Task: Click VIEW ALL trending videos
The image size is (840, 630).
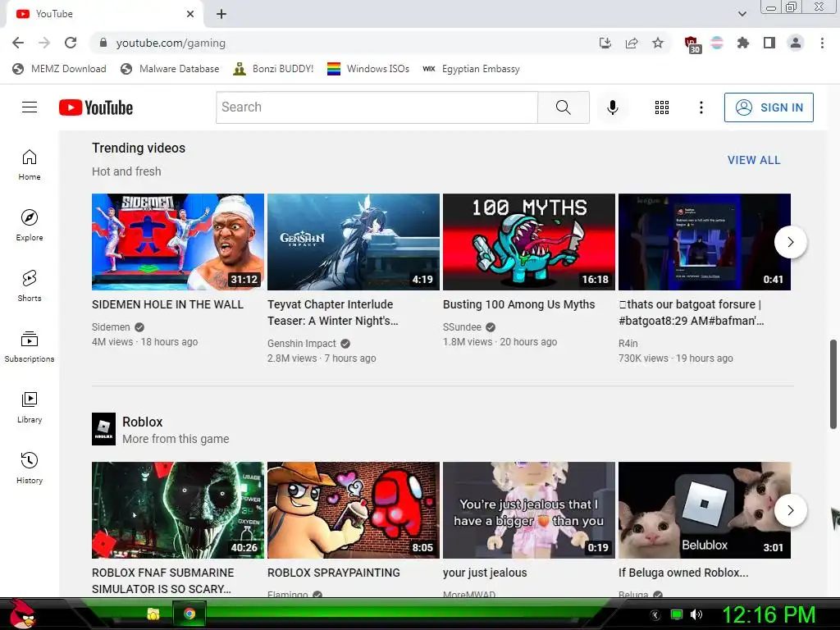Action: (x=754, y=160)
